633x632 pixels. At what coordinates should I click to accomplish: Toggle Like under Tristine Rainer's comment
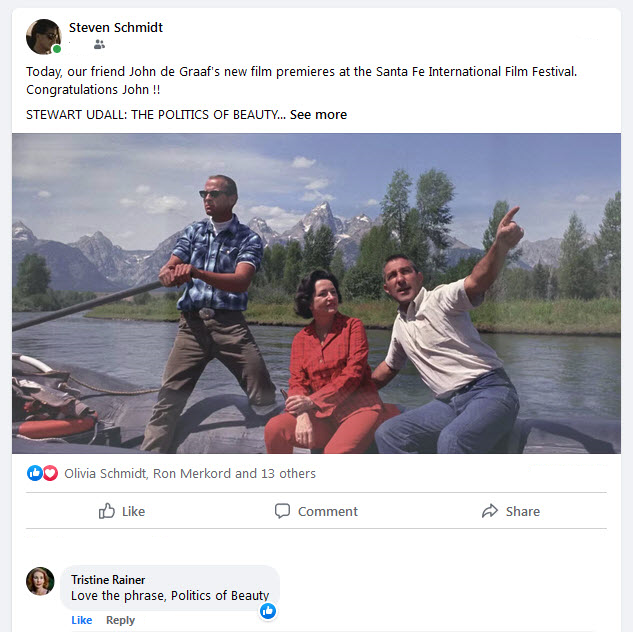(82, 620)
